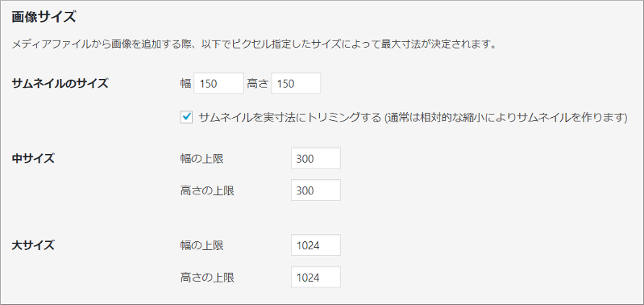Focus the 中サイズ 幅の上限 field
Screen dimensions: 644x305
click(316, 158)
